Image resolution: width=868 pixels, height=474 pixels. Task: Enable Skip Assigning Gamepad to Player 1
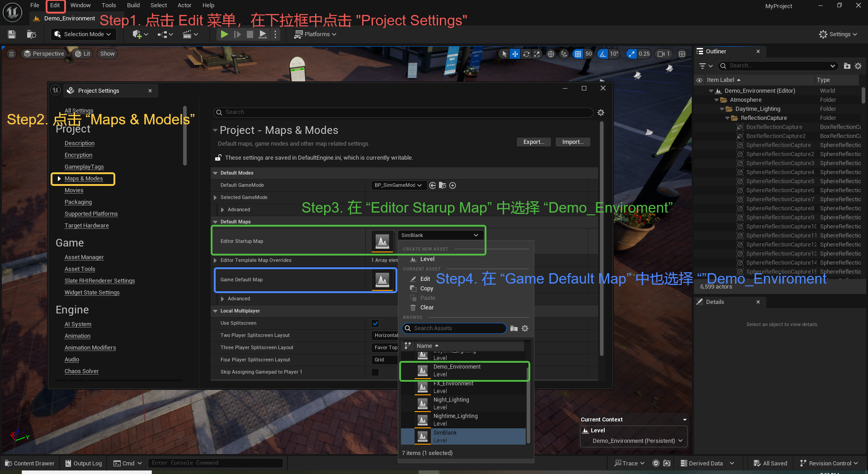(x=375, y=372)
